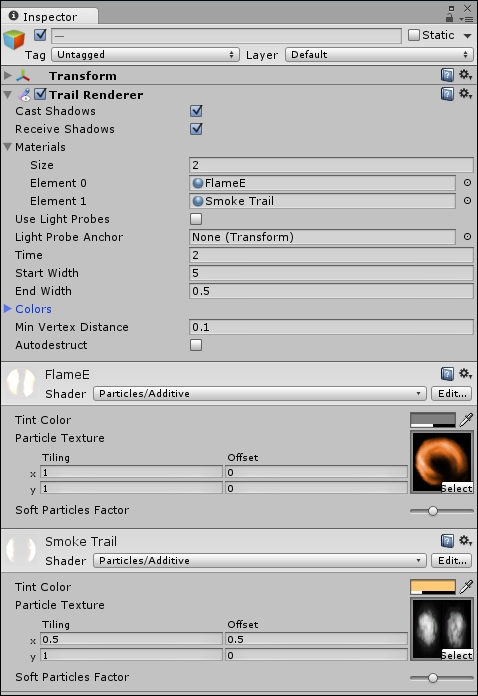This screenshot has height=696, width=478.
Task: Open the Tag dropdown set to Untagged
Action: click(145, 55)
